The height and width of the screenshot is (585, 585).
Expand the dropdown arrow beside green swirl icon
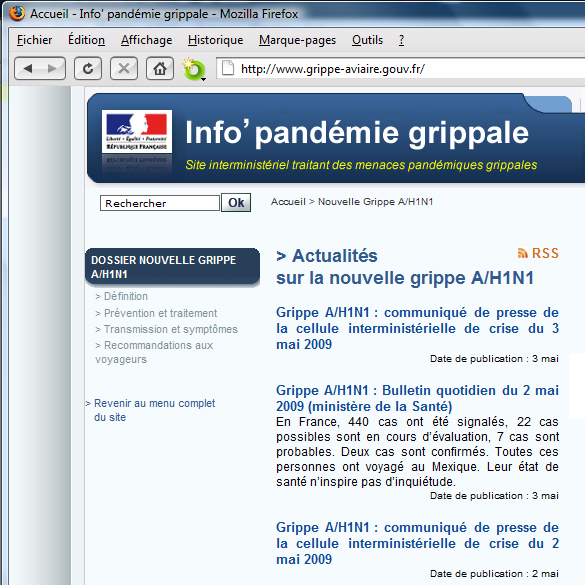click(203, 79)
